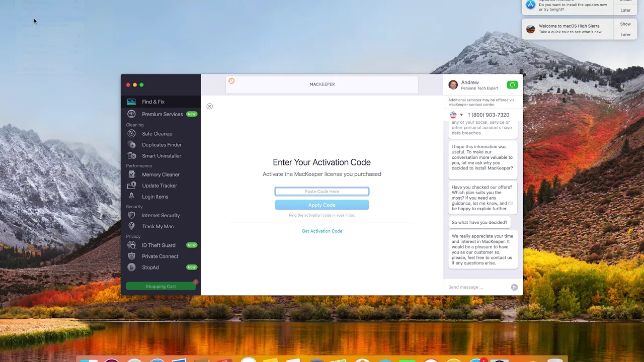Click the Performance section label
This screenshot has height=362, width=644.
[139, 165]
